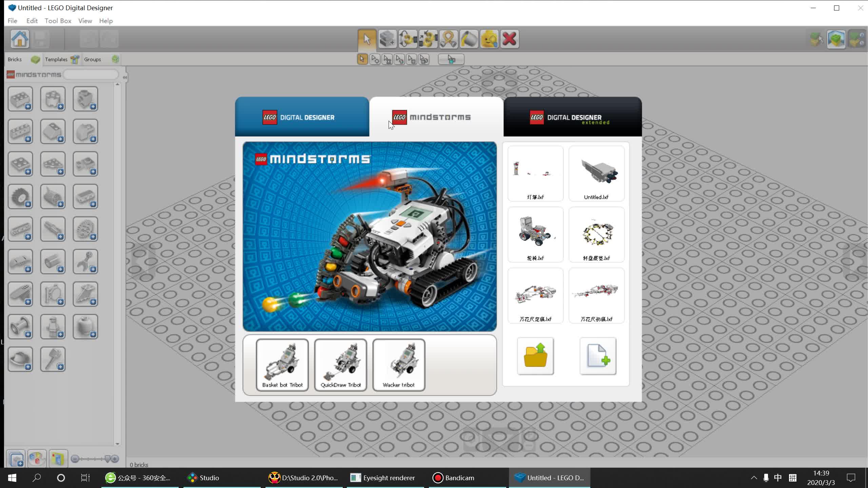Expand the technic beams category
The height and width of the screenshot is (488, 868).
click(20, 229)
